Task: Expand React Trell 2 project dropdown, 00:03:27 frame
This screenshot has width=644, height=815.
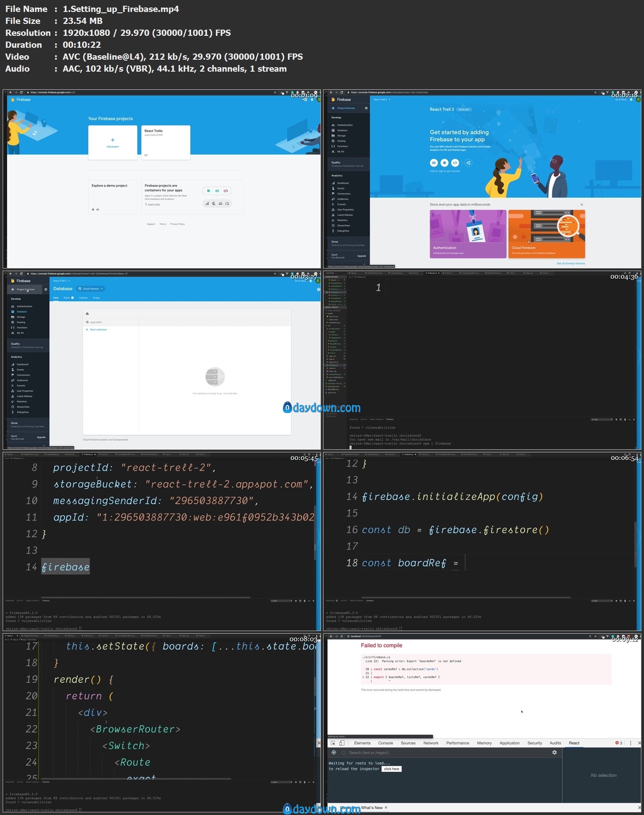Action: (x=61, y=281)
